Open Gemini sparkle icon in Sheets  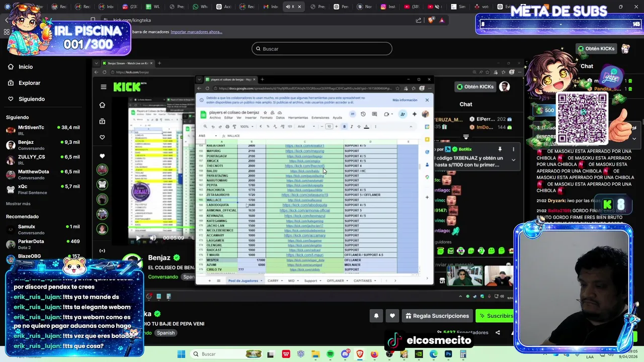tap(415, 114)
